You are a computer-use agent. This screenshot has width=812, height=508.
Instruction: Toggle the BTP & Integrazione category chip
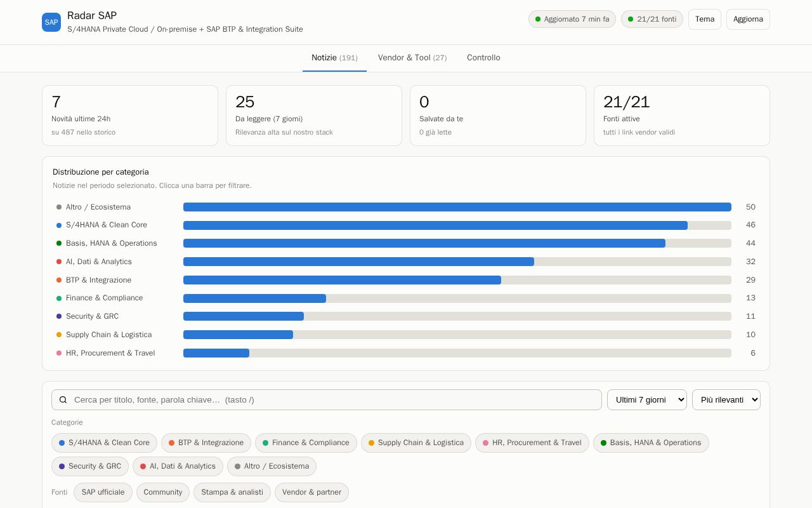coord(206,443)
